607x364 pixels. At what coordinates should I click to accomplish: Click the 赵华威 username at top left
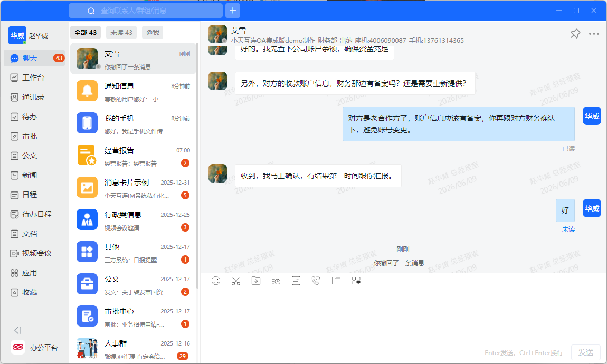[39, 35]
